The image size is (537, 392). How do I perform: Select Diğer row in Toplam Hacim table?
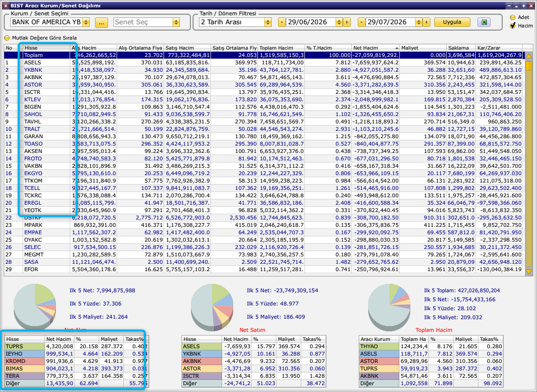(431, 384)
